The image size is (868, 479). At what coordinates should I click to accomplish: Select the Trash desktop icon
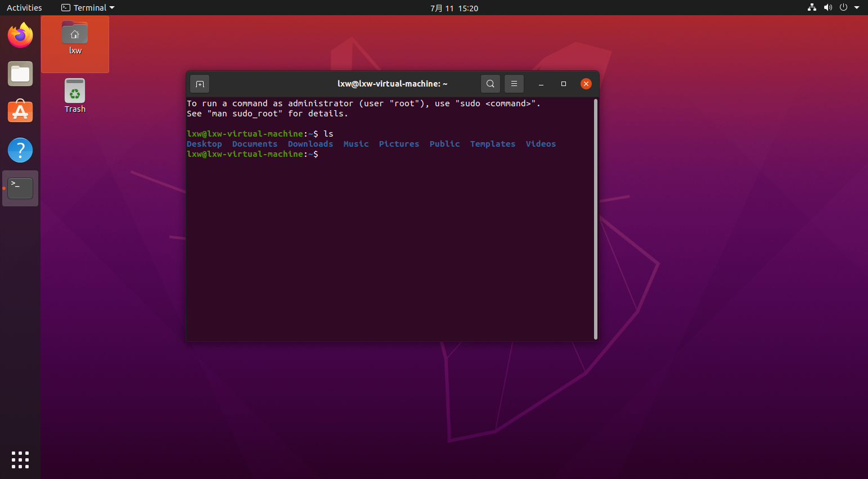75,96
